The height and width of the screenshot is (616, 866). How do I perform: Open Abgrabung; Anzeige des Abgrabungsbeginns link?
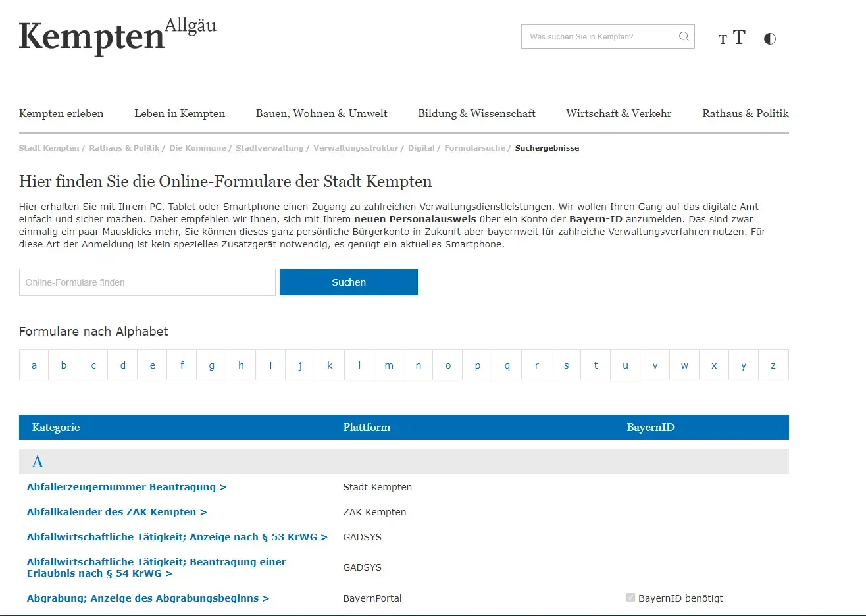click(147, 598)
